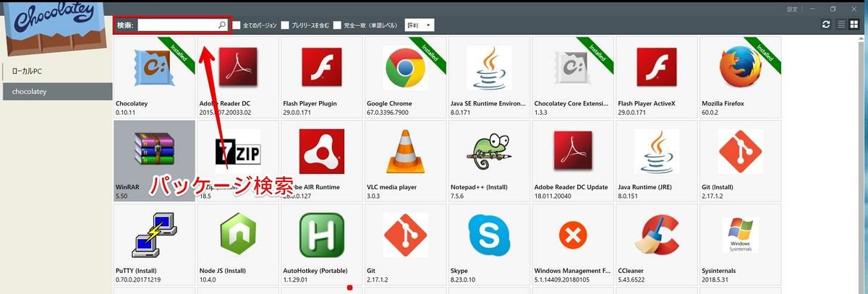Select the Mozilla Firefox package
The width and height of the screenshot is (868, 294).
(x=740, y=78)
